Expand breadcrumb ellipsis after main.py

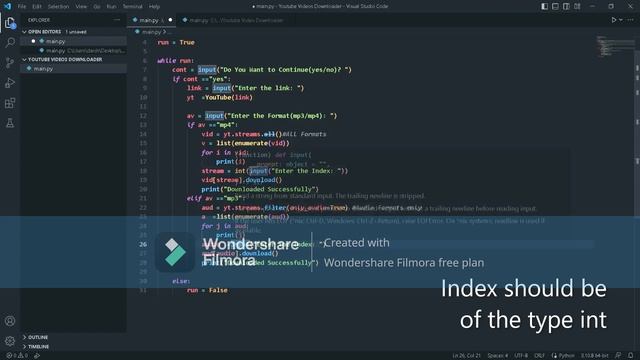tap(170, 31)
